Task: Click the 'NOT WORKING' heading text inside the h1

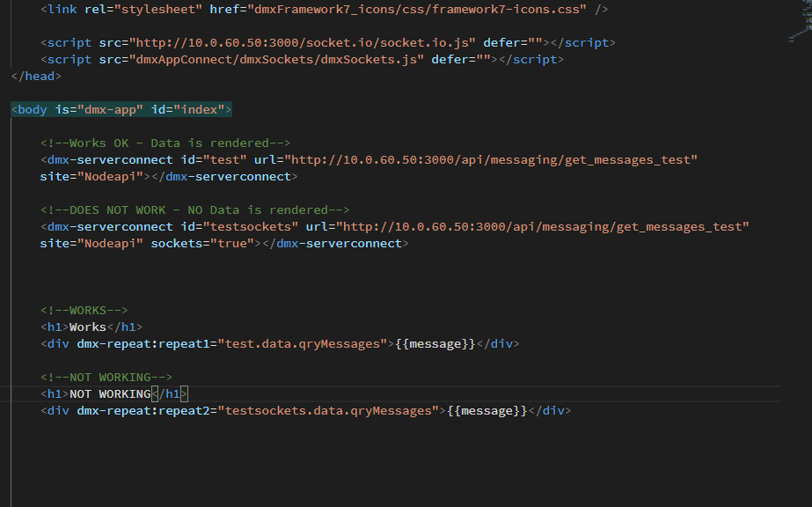Action: [110, 394]
